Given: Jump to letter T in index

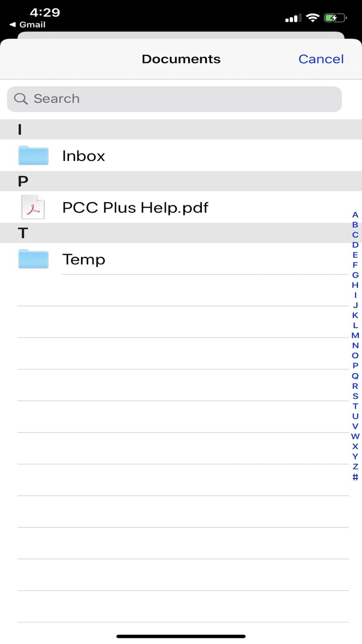Looking at the screenshot, I should point(355,406).
